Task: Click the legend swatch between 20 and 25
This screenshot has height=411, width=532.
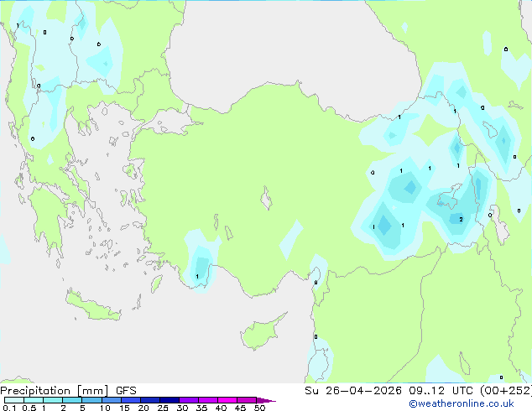Action: (x=150, y=400)
